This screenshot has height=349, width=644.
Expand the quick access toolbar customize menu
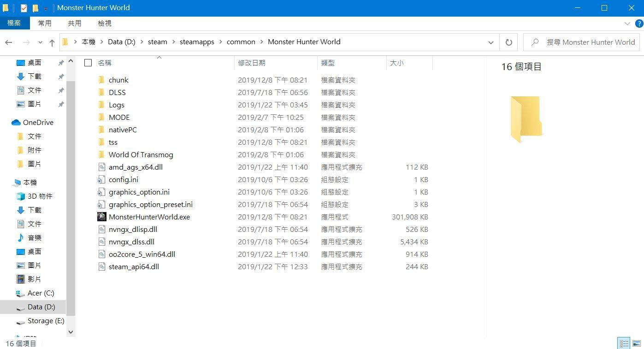45,8
